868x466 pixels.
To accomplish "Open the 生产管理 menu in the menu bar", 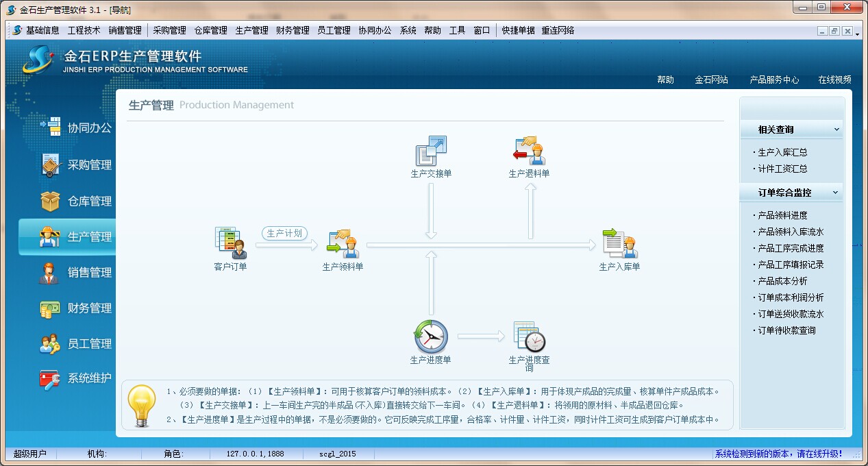I will (x=251, y=30).
